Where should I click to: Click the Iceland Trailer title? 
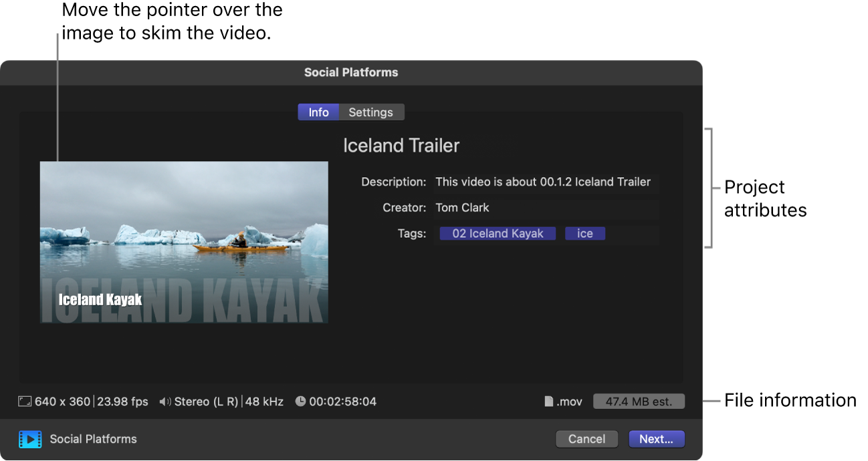point(401,145)
